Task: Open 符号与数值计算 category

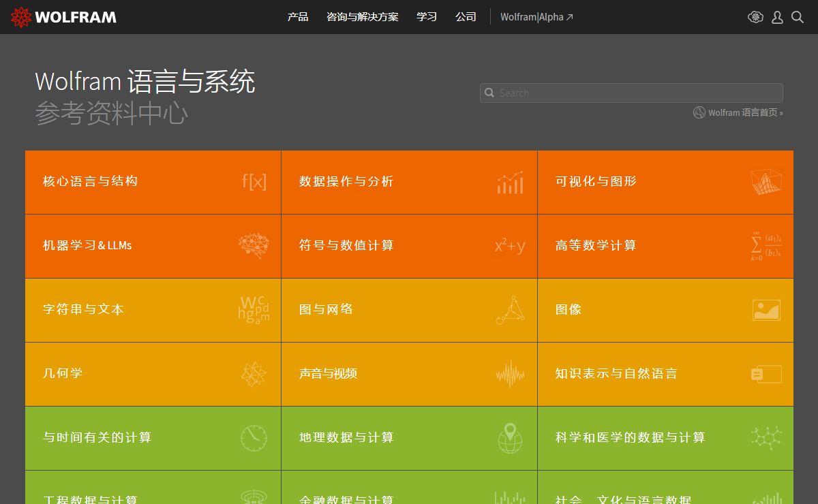Action: point(409,246)
